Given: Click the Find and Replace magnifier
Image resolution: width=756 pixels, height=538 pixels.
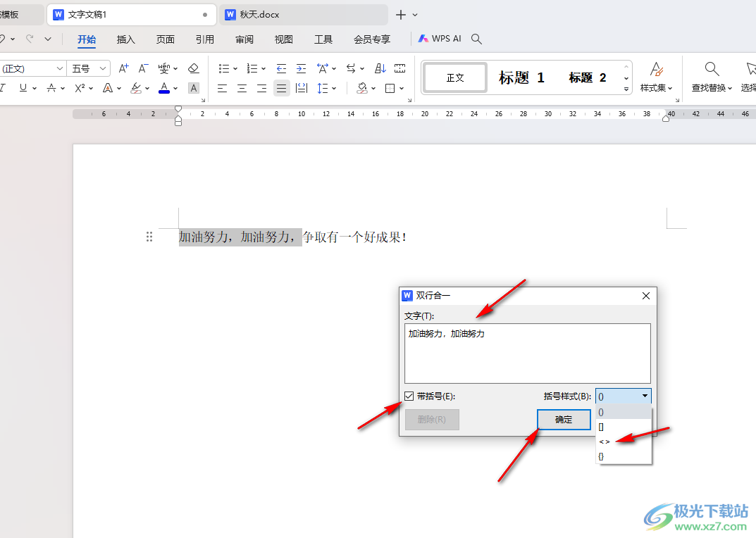Looking at the screenshot, I should (712, 69).
